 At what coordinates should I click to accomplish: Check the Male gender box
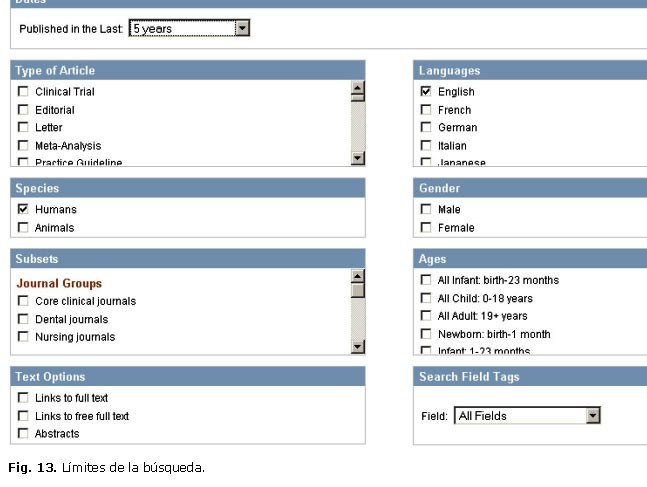point(426,210)
